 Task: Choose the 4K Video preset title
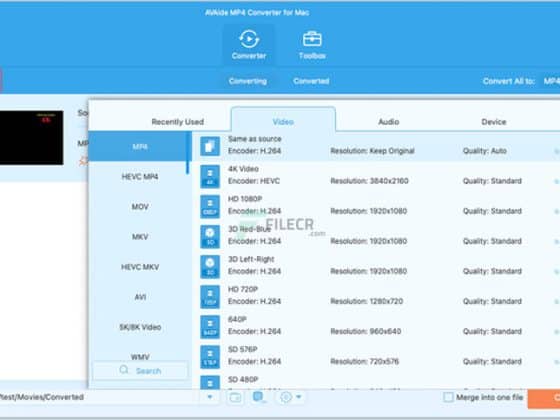(243, 169)
